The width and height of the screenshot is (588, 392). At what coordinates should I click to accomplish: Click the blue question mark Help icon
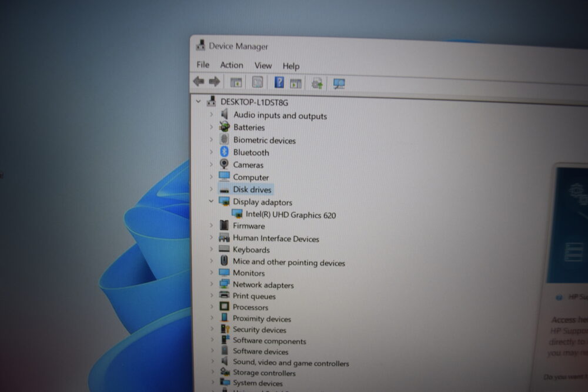(x=279, y=82)
